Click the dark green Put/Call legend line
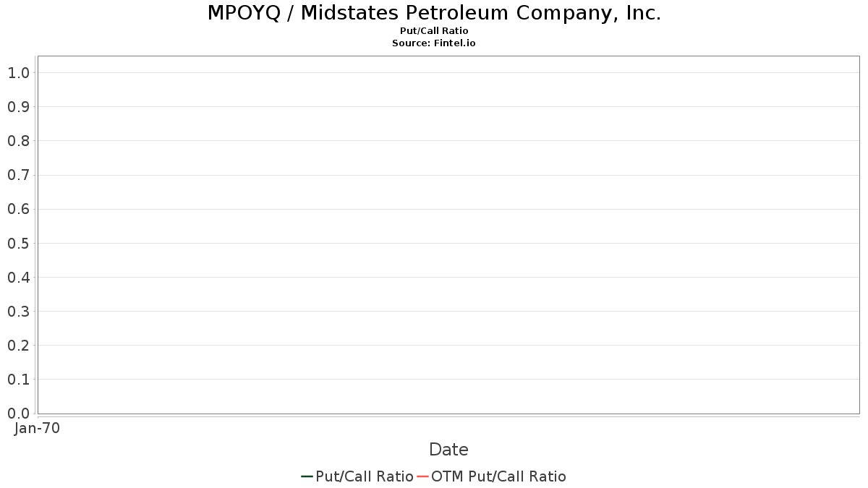 [x=307, y=476]
